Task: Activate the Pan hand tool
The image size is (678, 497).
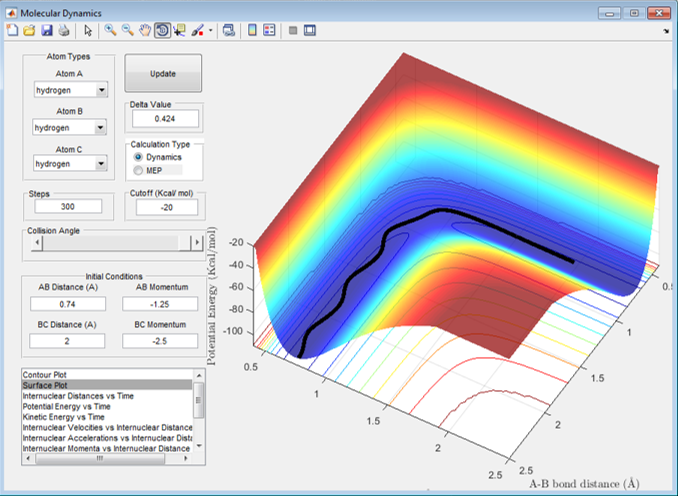Action: 144,31
